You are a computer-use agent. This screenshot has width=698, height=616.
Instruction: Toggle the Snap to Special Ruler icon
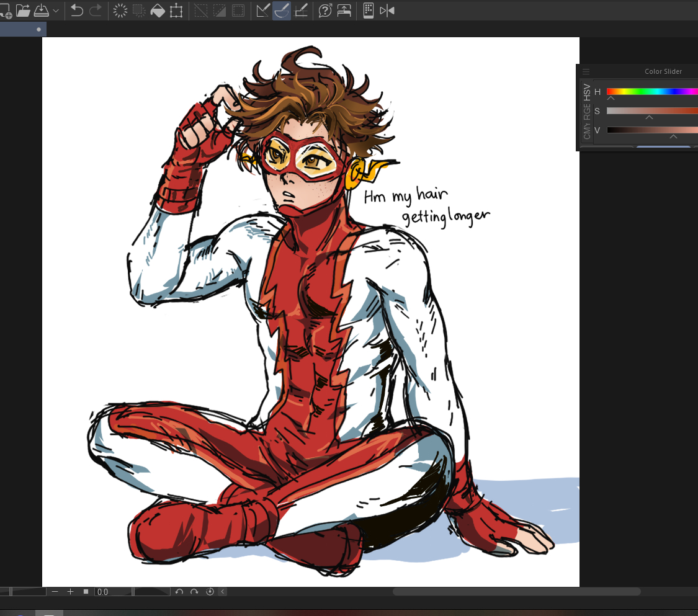coord(282,11)
